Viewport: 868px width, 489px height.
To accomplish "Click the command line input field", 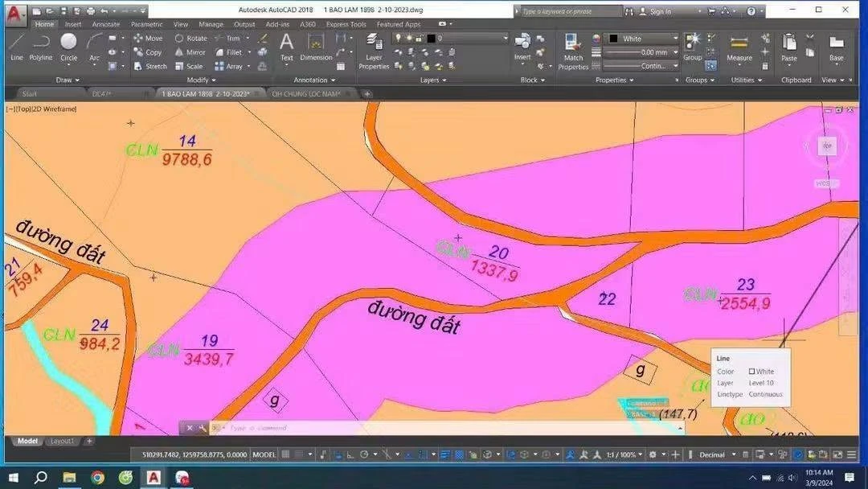I will (x=448, y=428).
